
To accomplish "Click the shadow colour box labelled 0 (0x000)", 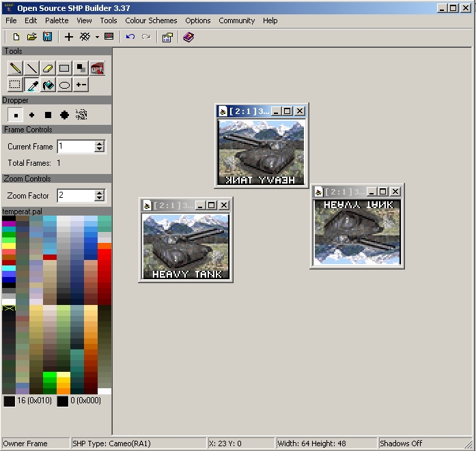I will (x=63, y=401).
